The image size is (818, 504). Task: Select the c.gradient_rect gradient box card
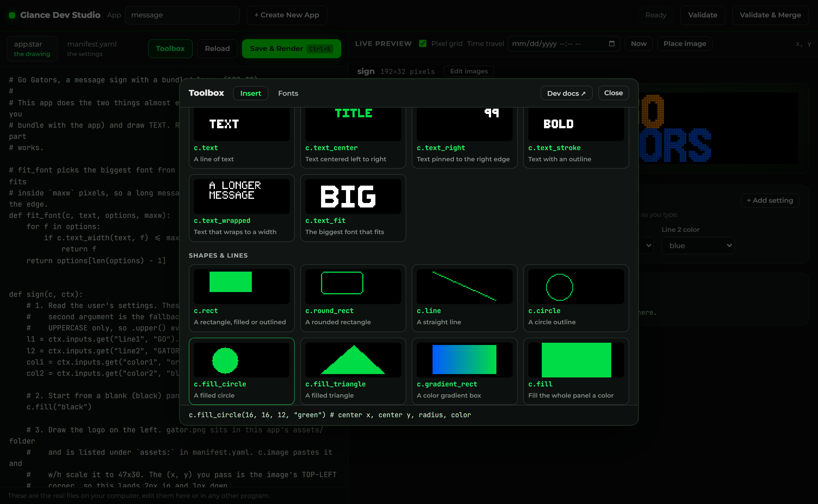(464, 371)
